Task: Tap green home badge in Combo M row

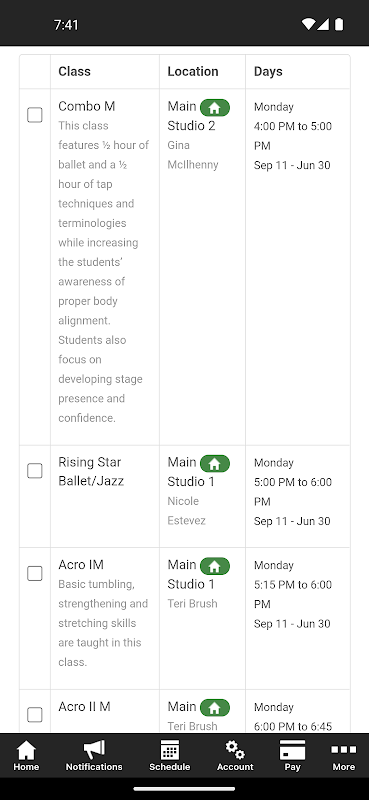Action: pyautogui.click(x=215, y=108)
